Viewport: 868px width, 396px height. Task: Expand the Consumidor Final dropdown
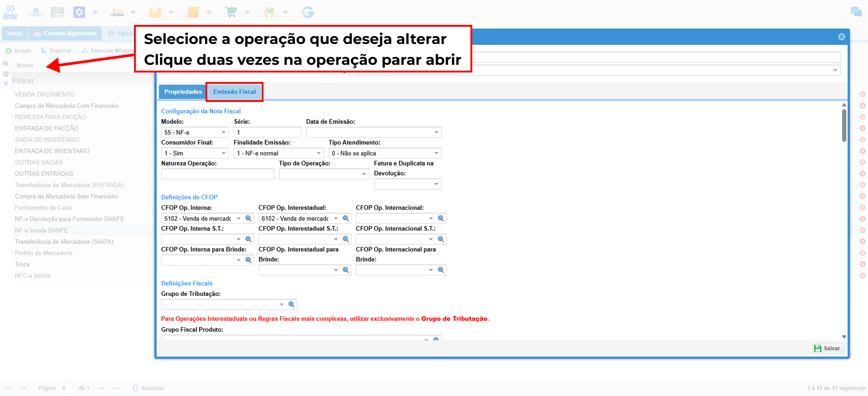[195, 153]
